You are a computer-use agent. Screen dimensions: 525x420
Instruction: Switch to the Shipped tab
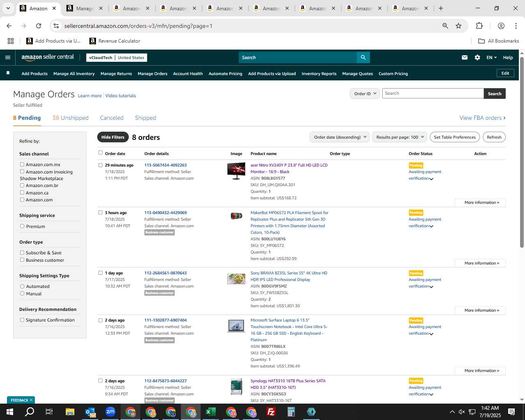pyautogui.click(x=145, y=118)
